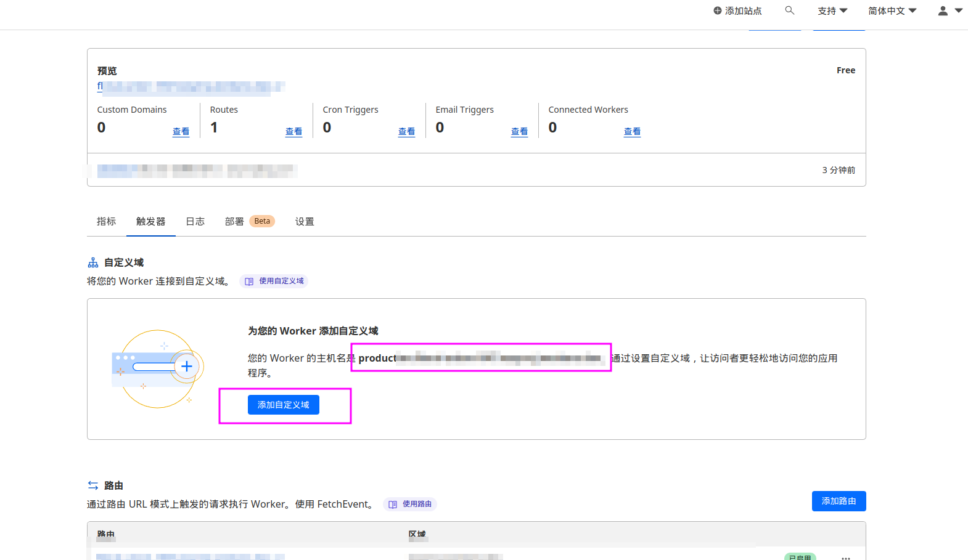Open the three-dots menu on the route row

[x=845, y=557]
